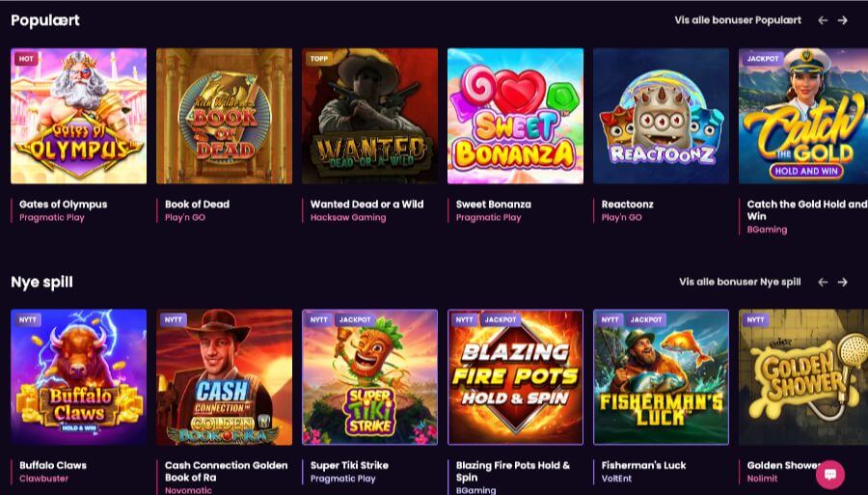This screenshot has width=868, height=495.
Task: Open Sweet Bonanza game thumbnail
Action: 515,116
